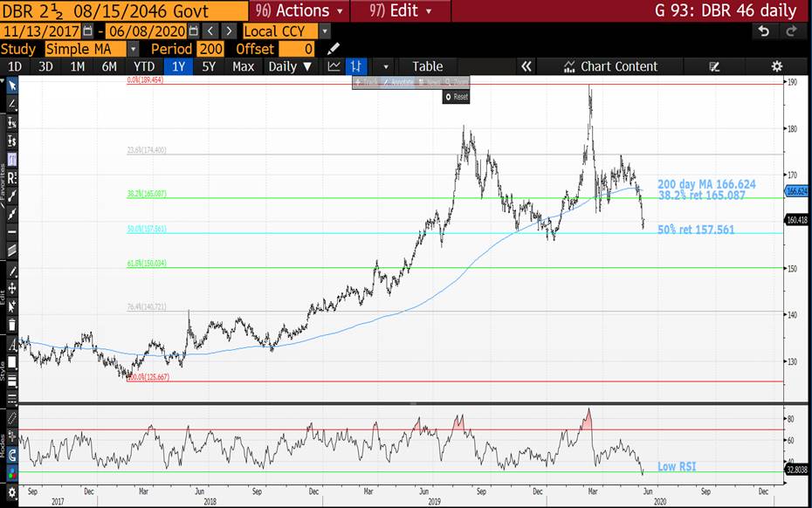Switch to line chart type
This screenshot has height=508, width=812.
coord(334,66)
